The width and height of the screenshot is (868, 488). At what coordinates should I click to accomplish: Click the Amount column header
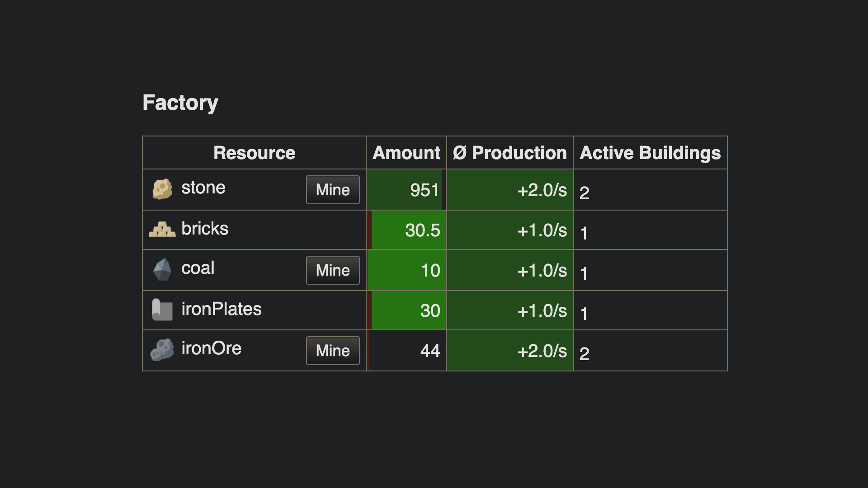click(406, 153)
